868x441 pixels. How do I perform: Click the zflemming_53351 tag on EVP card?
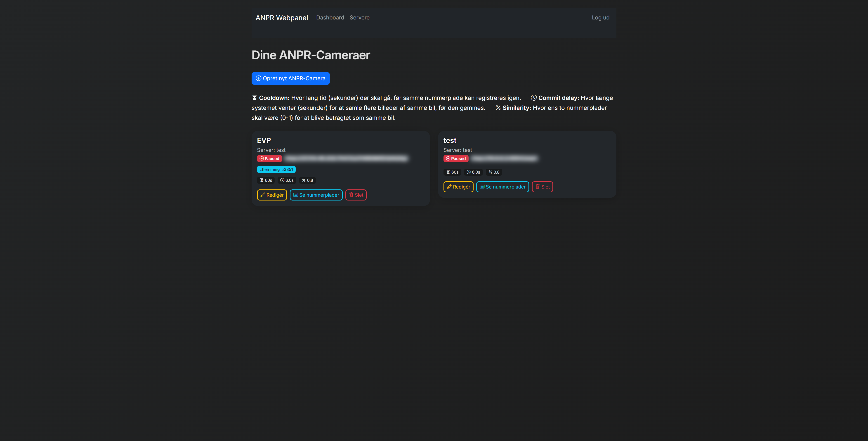tap(276, 170)
